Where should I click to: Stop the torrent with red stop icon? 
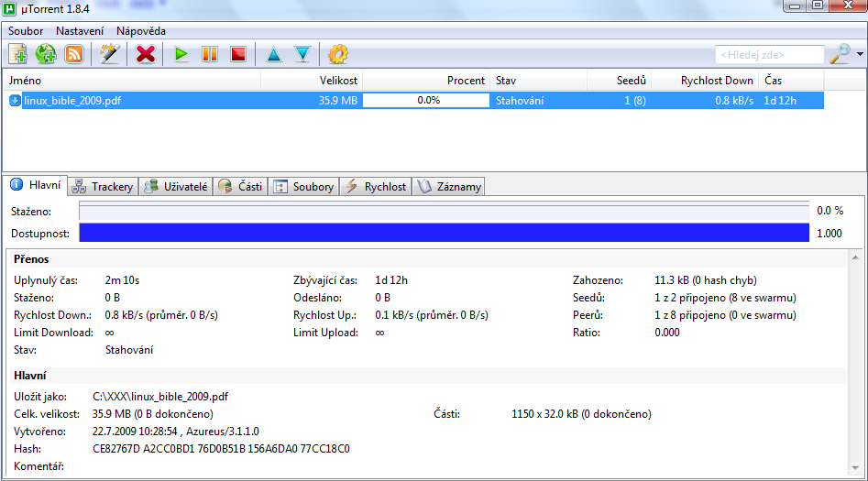238,54
